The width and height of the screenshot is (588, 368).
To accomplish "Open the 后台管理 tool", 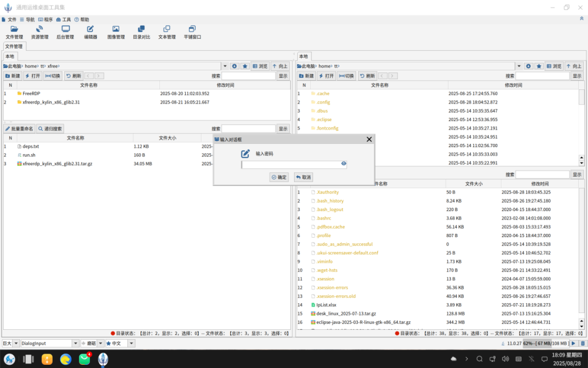I will tap(65, 33).
